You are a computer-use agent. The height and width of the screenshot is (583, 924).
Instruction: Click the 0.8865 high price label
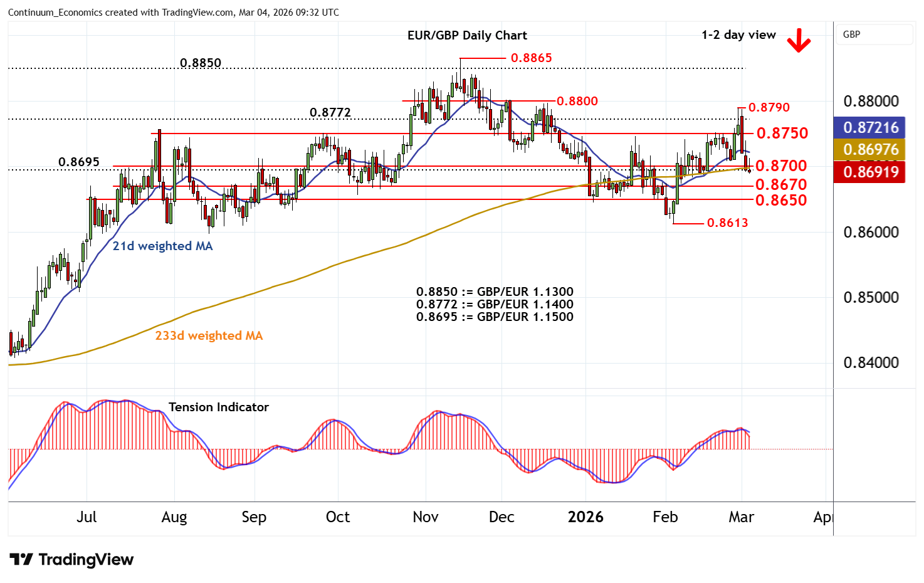(531, 58)
